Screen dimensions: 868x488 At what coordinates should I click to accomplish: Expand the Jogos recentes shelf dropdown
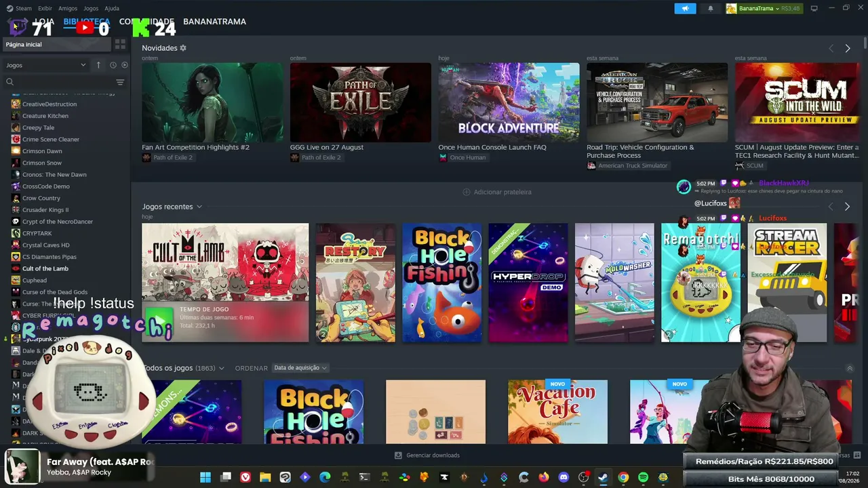pyautogui.click(x=199, y=207)
